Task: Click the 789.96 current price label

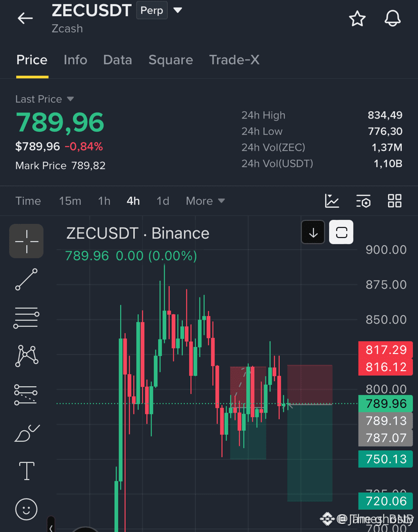Action: click(386, 403)
